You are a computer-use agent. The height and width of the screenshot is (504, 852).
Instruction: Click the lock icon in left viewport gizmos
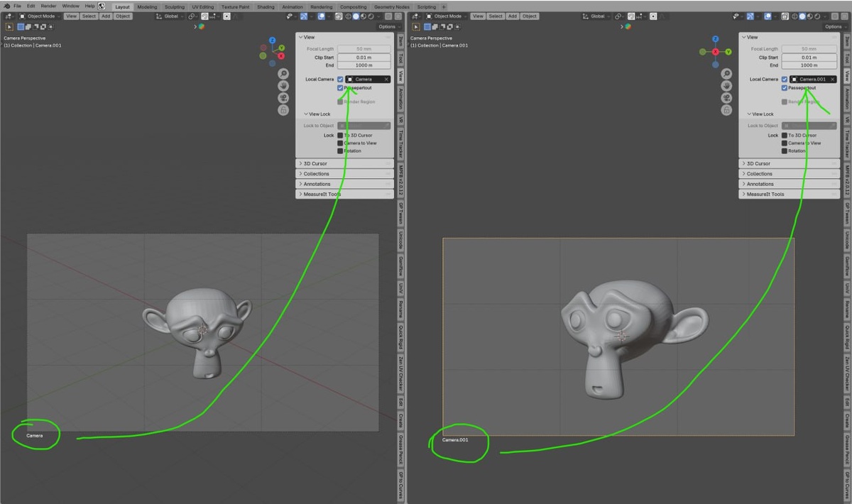click(283, 110)
